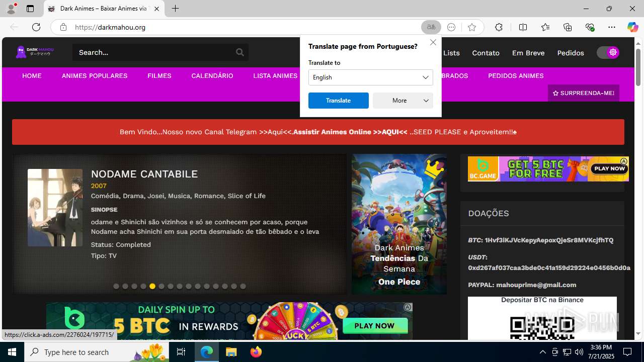Reload the page with refresh icon
The image size is (644, 362).
click(x=36, y=27)
